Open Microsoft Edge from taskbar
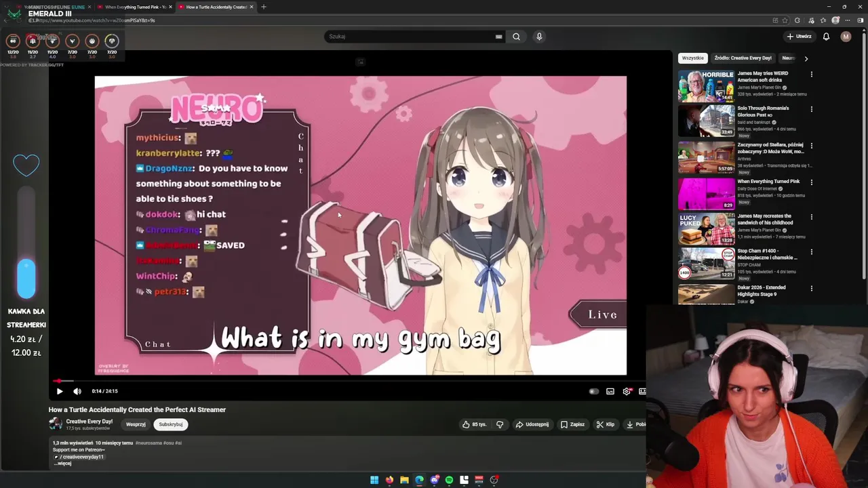The width and height of the screenshot is (868, 488). (419, 480)
